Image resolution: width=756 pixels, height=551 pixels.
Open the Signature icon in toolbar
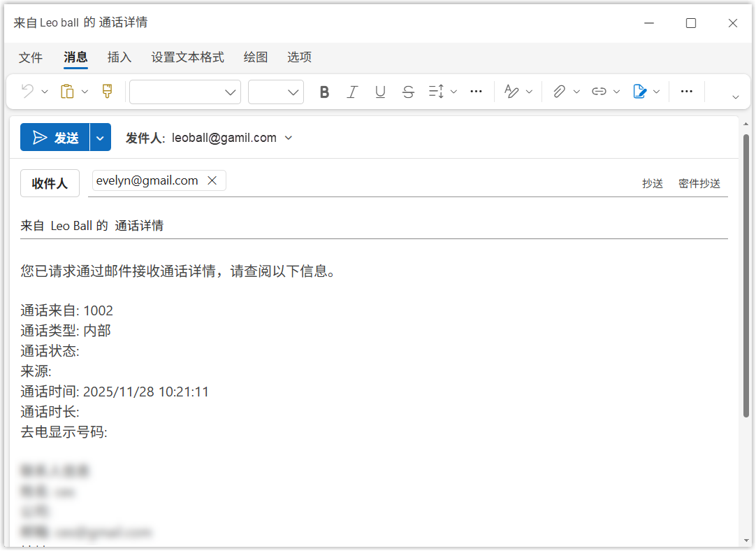(639, 92)
